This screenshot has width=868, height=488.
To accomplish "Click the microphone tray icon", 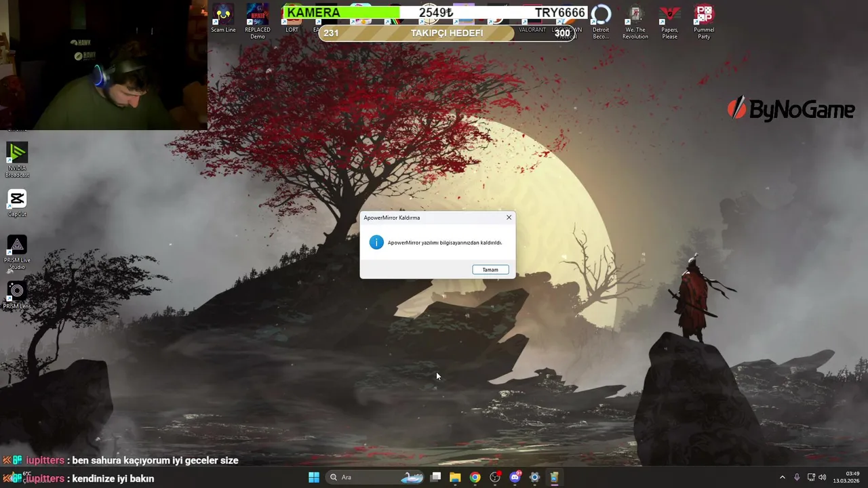I will (x=797, y=477).
